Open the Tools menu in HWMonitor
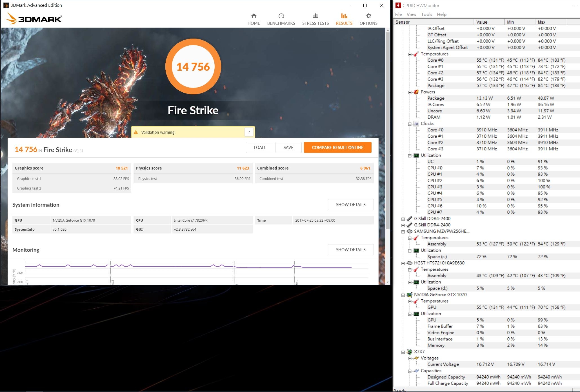Screen dimensions: 580x392 coord(426,14)
